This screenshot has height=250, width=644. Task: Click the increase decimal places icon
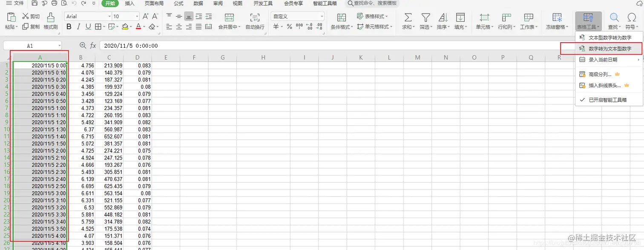point(309,26)
